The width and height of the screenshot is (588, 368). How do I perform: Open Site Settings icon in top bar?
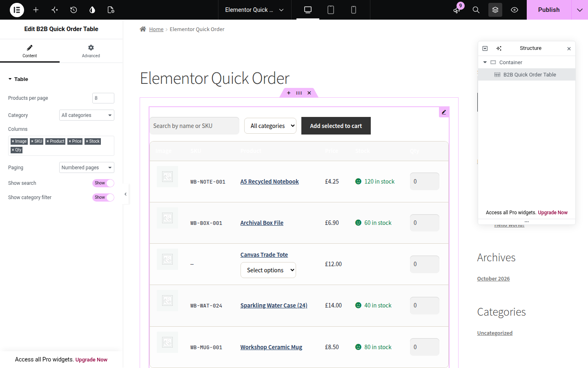[55, 10]
